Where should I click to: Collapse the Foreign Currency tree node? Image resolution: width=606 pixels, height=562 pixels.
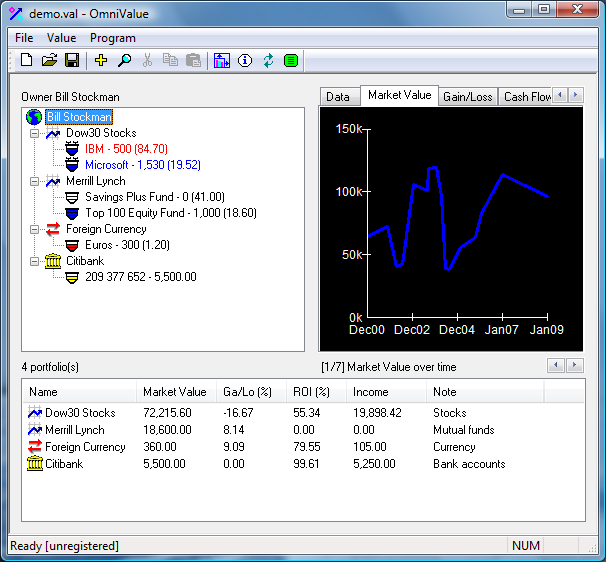[x=34, y=229]
